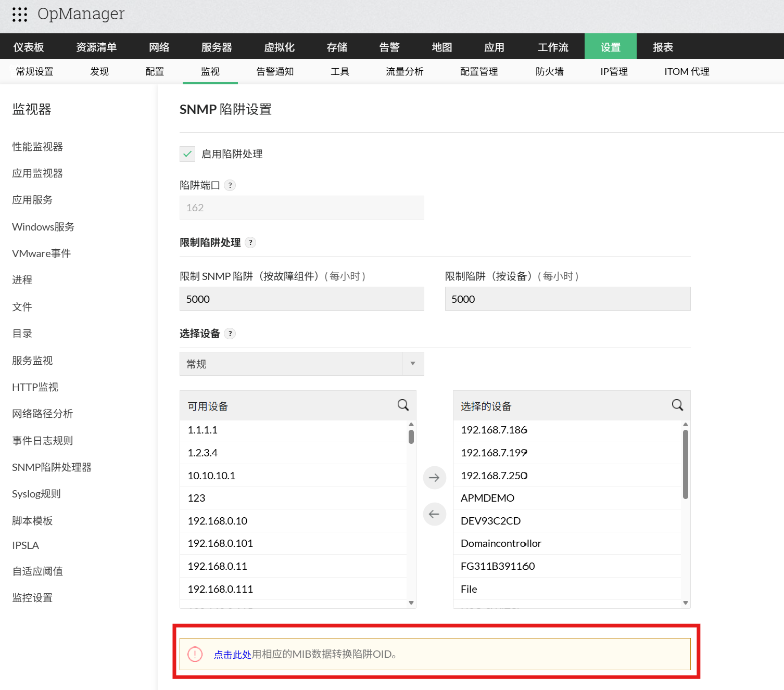This screenshot has height=690, width=784.
Task: Open the 告警 menu
Action: 389,47
